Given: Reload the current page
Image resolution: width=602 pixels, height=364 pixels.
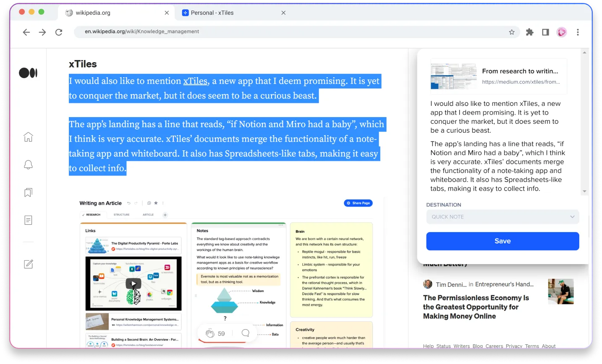Looking at the screenshot, I should [x=59, y=32].
